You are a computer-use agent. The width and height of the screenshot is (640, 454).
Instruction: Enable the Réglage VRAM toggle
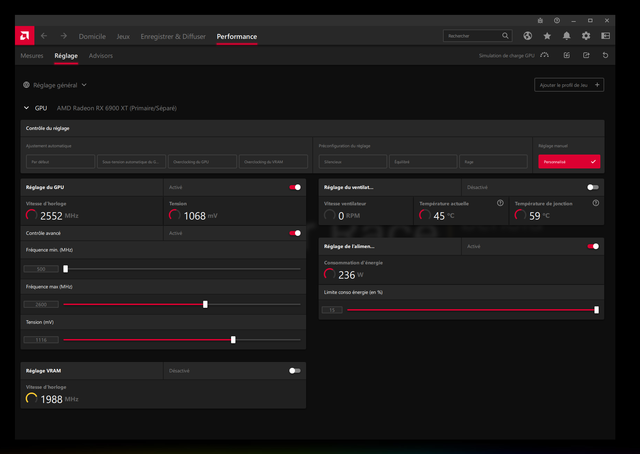[295, 370]
